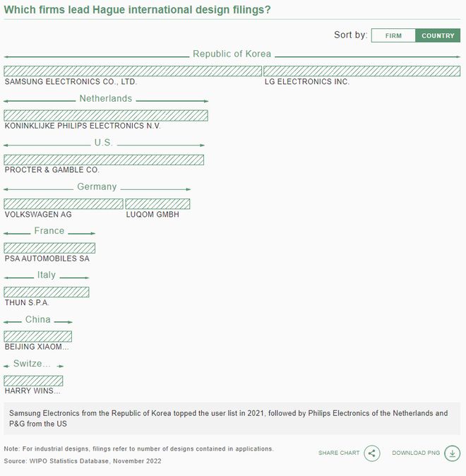Viewport: 466px width, 476px height.
Task: Click the chart title about Hague filings
Action: (137, 10)
